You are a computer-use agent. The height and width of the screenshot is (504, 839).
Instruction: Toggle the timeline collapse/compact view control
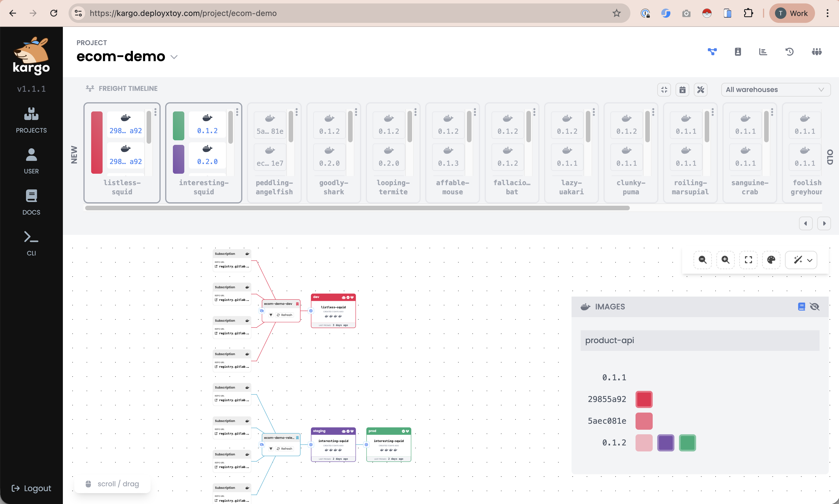tap(664, 89)
